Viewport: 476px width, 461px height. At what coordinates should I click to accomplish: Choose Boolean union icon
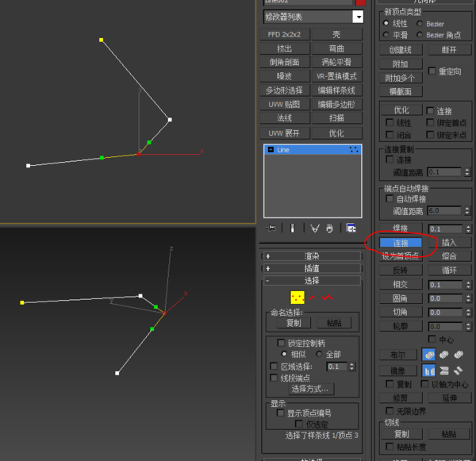point(428,355)
